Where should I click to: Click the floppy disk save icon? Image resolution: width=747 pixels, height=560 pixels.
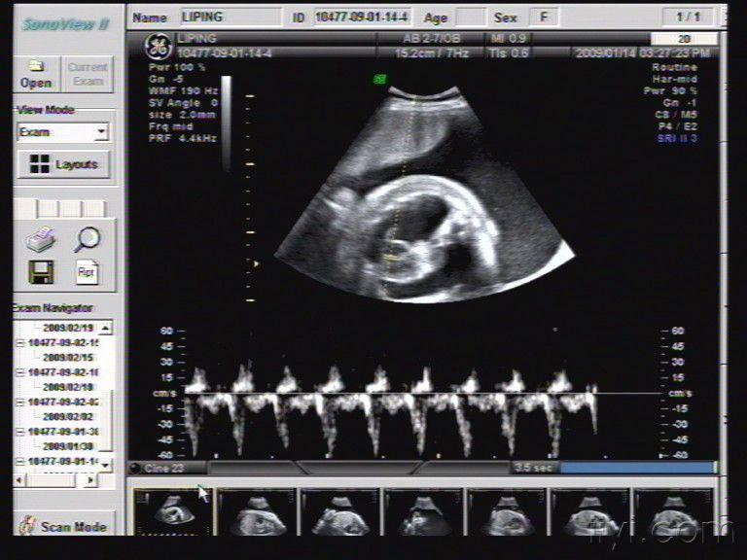coord(41,272)
